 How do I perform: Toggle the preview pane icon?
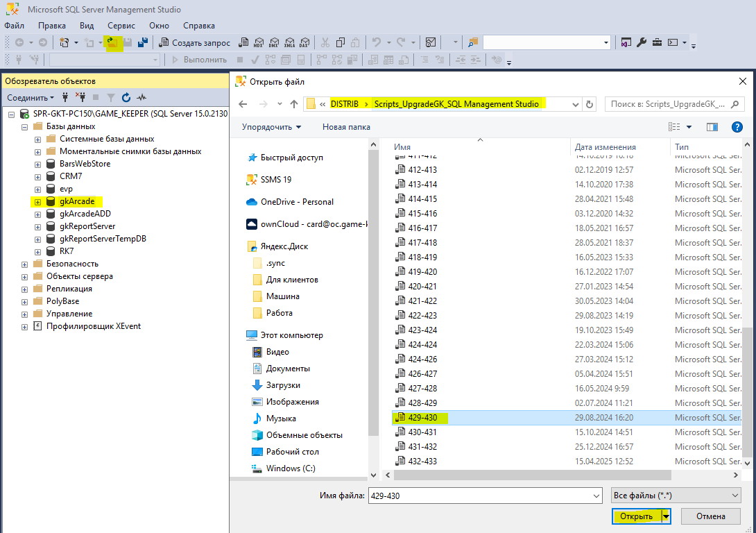click(x=712, y=127)
